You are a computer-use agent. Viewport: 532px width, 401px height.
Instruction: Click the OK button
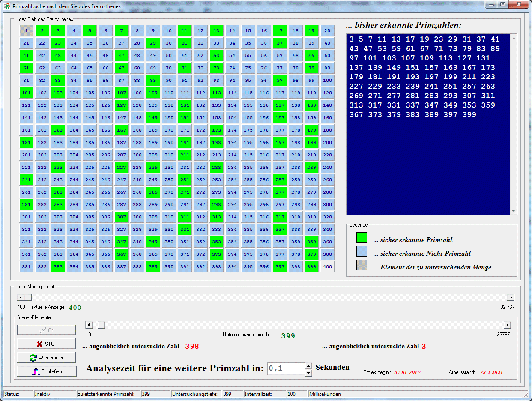46,330
